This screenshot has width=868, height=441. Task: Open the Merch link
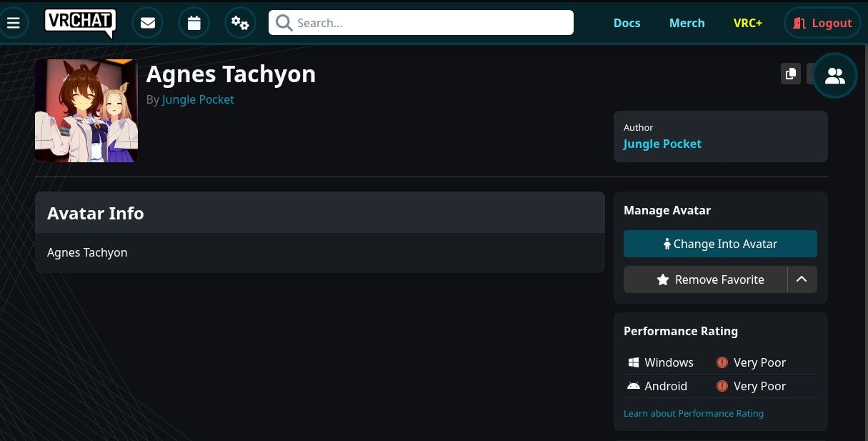tap(687, 23)
